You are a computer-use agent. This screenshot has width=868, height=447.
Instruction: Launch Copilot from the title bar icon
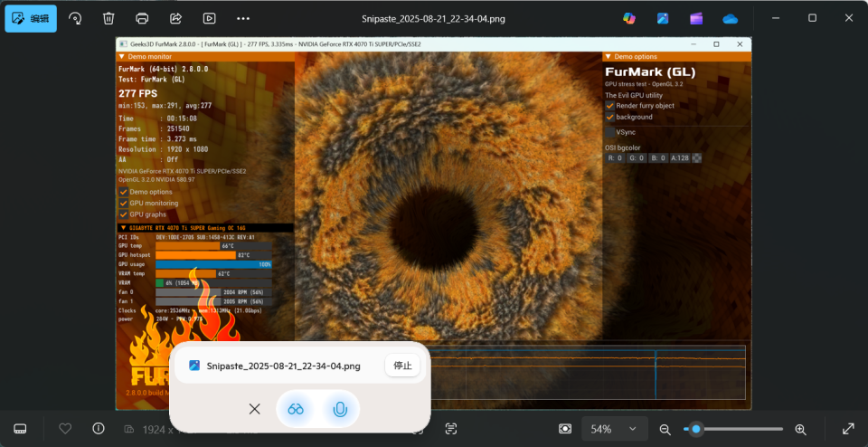tap(629, 18)
